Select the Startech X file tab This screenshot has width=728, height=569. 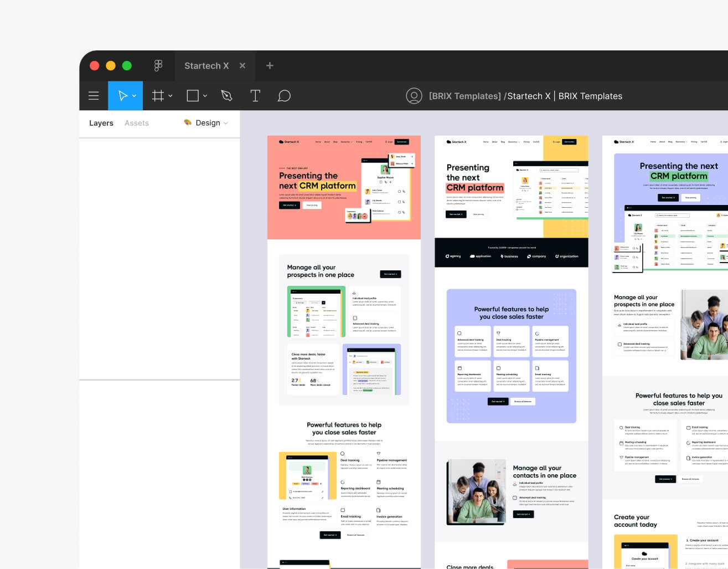pyautogui.click(x=206, y=65)
